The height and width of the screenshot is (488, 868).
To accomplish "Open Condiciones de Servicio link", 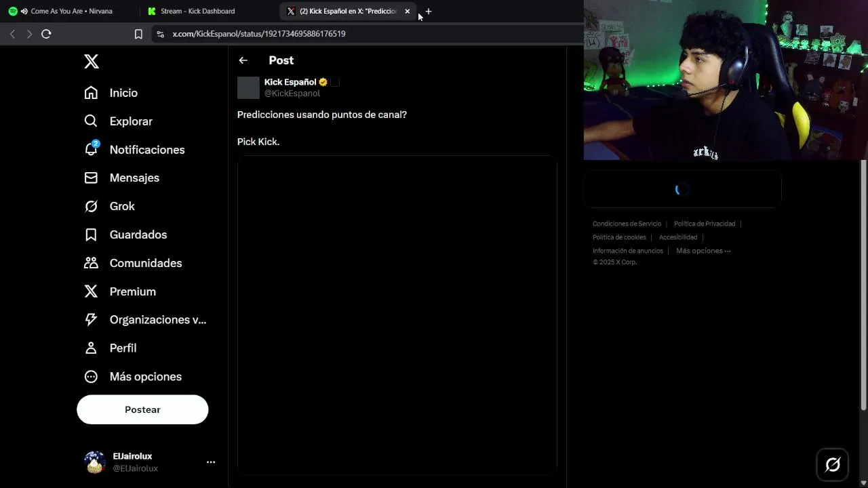I will pos(627,224).
